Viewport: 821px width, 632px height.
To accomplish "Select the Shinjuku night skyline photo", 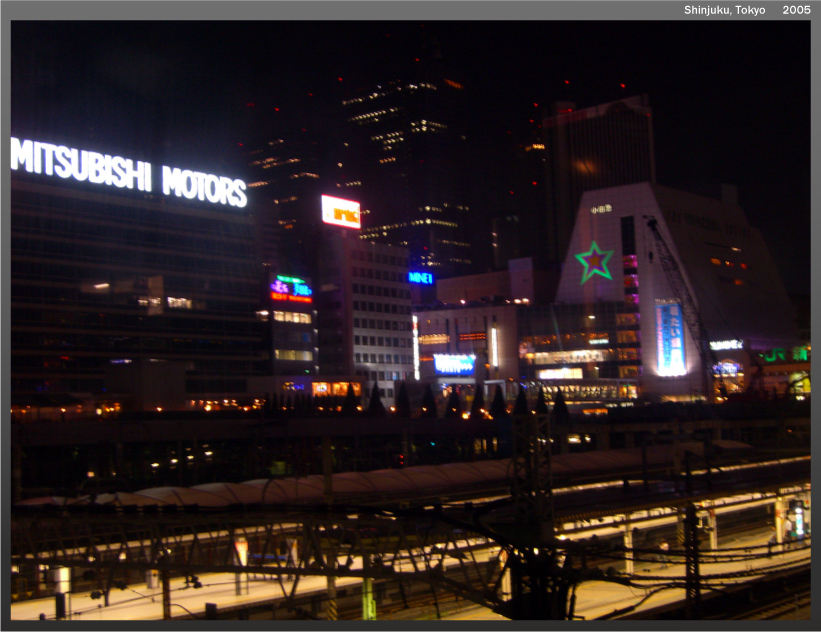I will tap(410, 320).
